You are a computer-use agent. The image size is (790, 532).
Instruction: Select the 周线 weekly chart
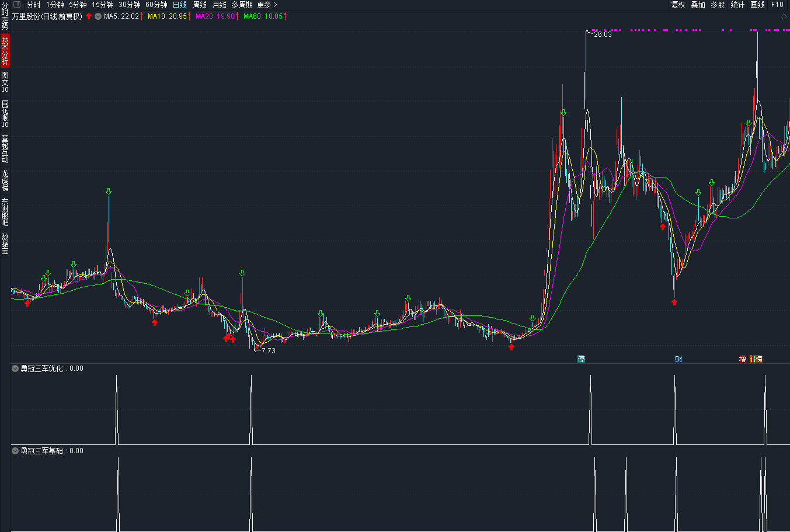pos(200,5)
